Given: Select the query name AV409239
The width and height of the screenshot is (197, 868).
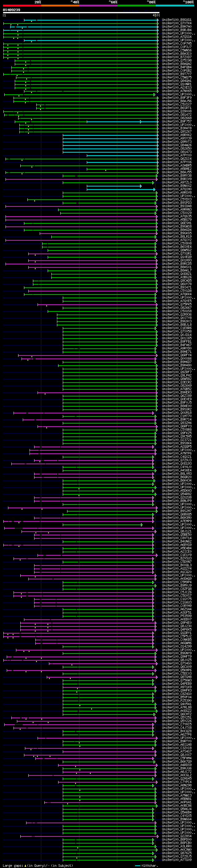Looking at the screenshot, I should click(x=11, y=10).
